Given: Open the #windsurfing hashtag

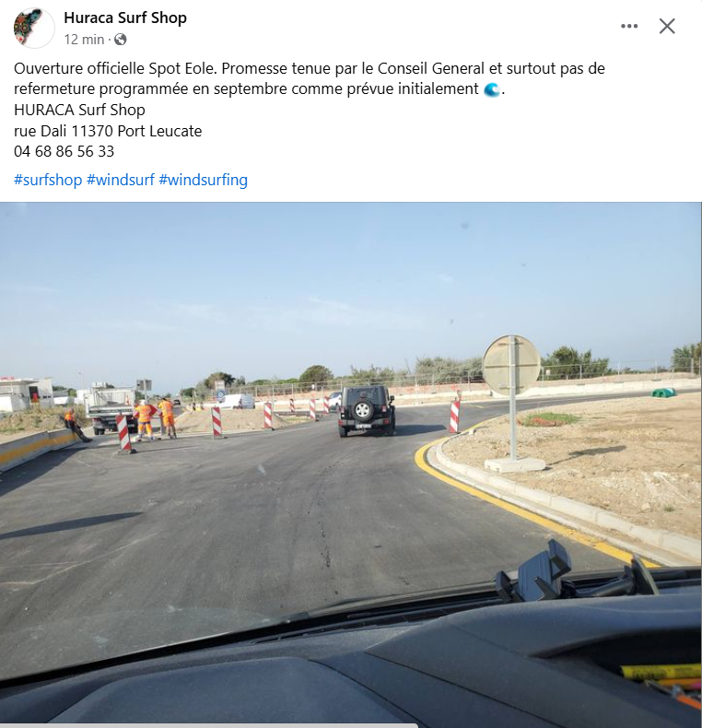Looking at the screenshot, I should 204,180.
